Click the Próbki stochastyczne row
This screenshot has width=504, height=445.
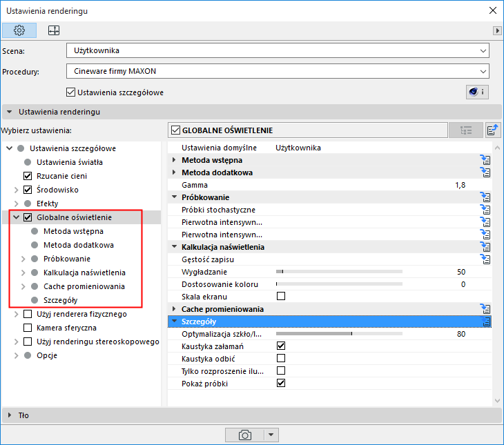click(x=329, y=210)
